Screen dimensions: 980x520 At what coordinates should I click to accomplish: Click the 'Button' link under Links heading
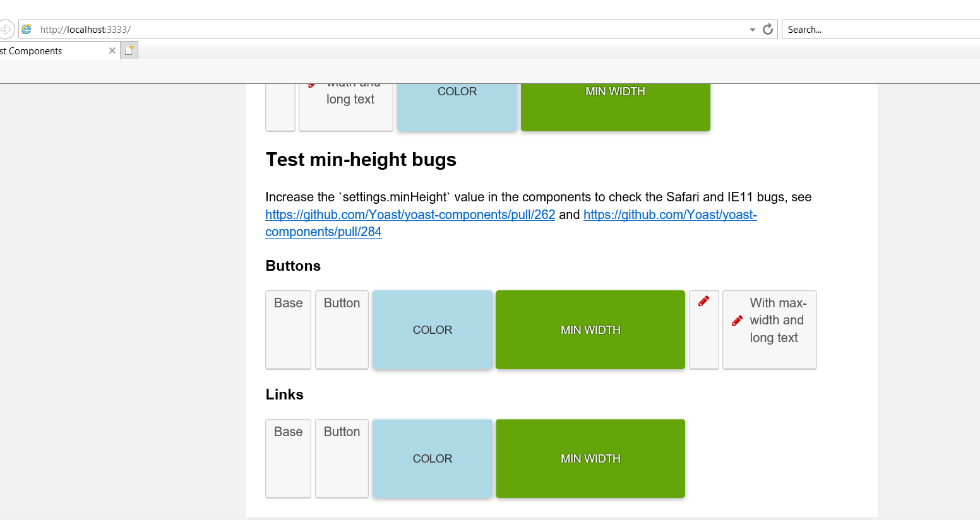click(342, 458)
